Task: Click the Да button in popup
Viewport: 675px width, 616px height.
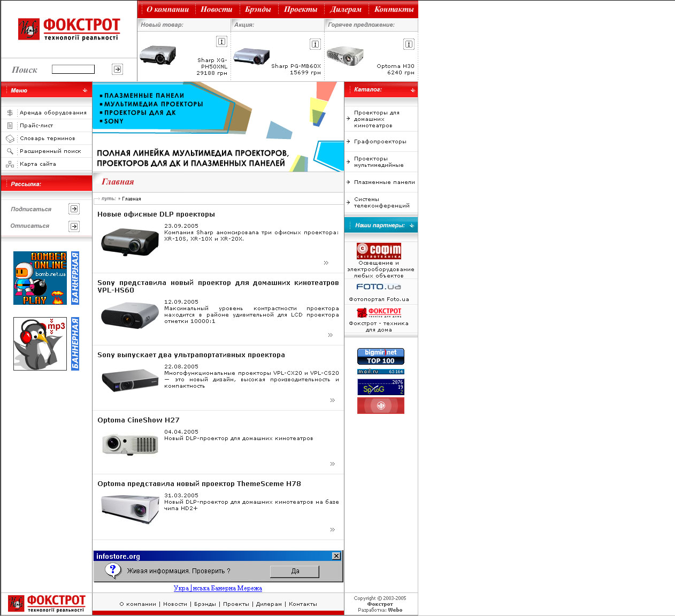Action: tap(295, 571)
